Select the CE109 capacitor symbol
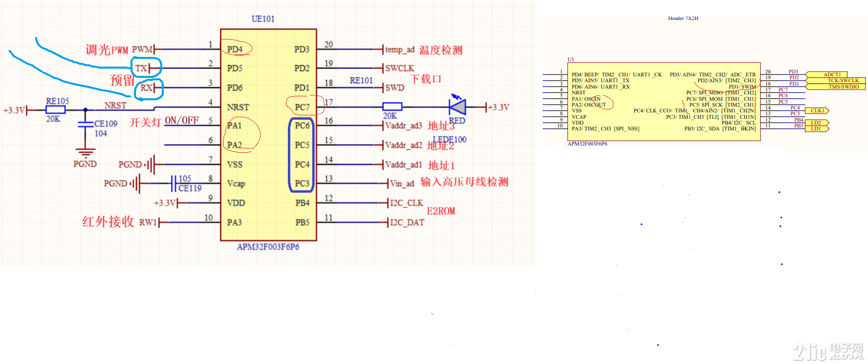868x364 pixels. [x=86, y=125]
